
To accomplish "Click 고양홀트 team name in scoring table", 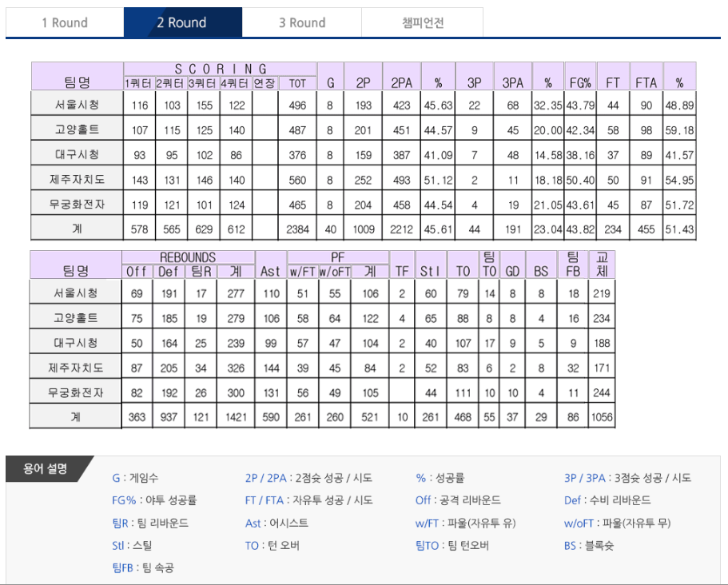I will click(x=77, y=129).
